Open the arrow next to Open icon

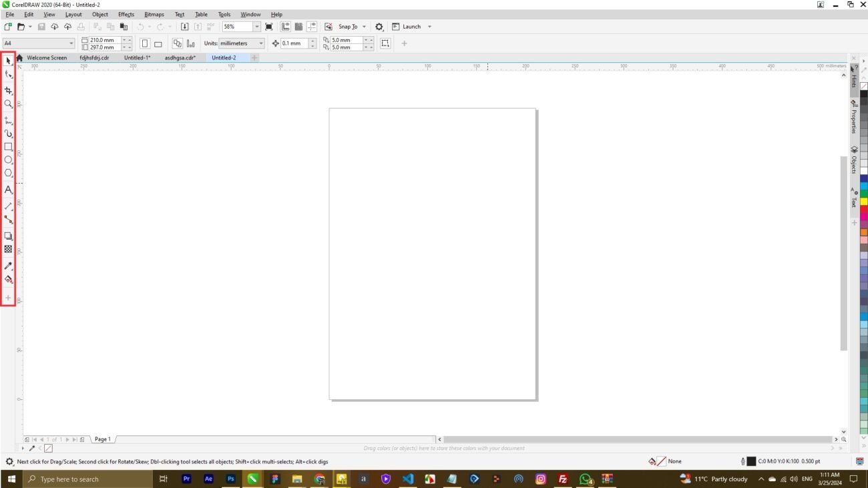(x=30, y=27)
